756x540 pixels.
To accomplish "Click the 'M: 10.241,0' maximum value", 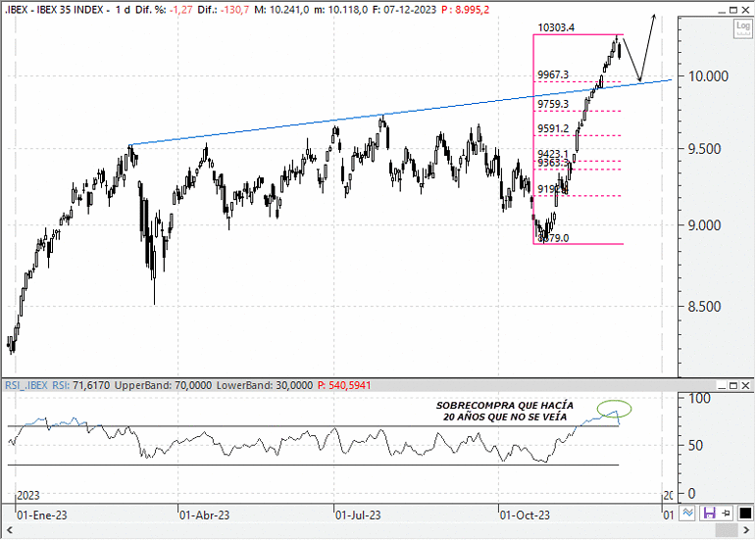I will (x=281, y=10).
